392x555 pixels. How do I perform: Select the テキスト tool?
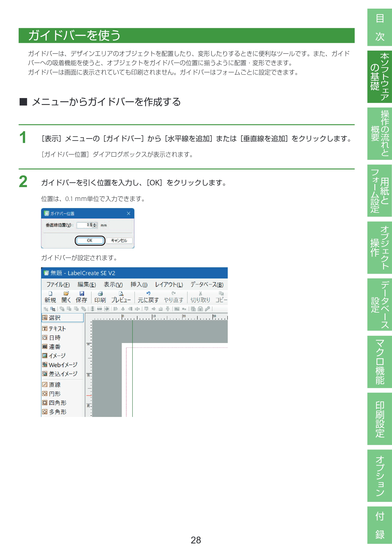(x=54, y=328)
